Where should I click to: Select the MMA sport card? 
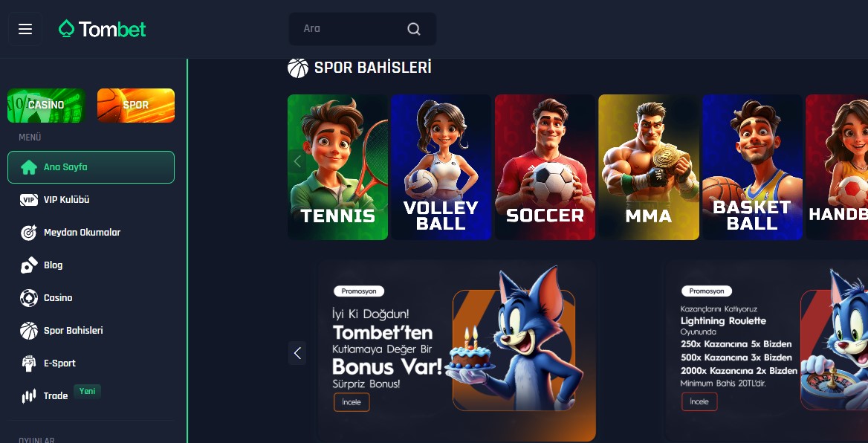click(648, 167)
